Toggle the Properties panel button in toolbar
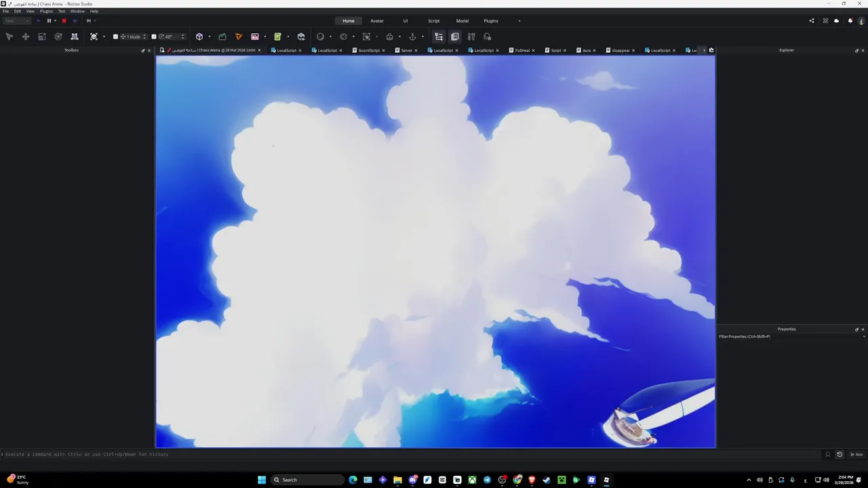868x488 pixels. tap(455, 37)
